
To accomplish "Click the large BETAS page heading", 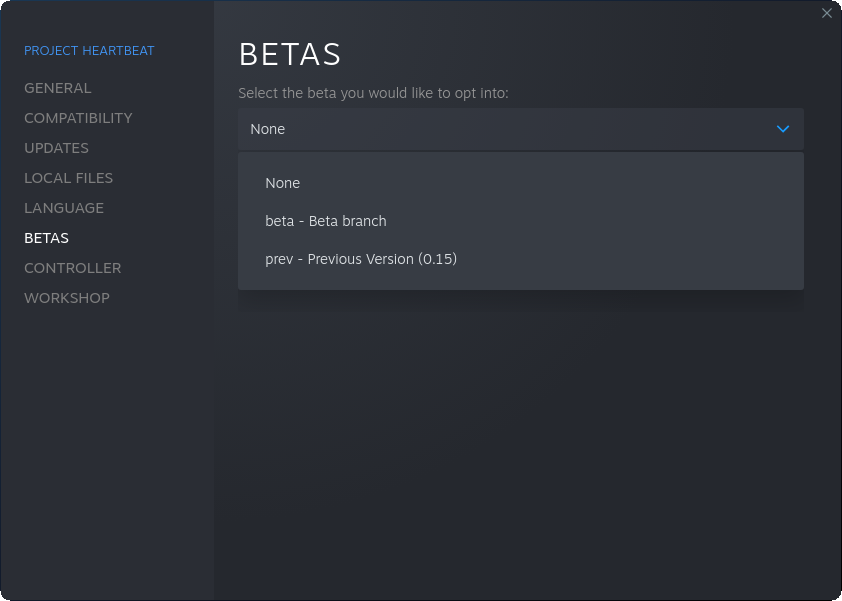I will click(x=289, y=54).
